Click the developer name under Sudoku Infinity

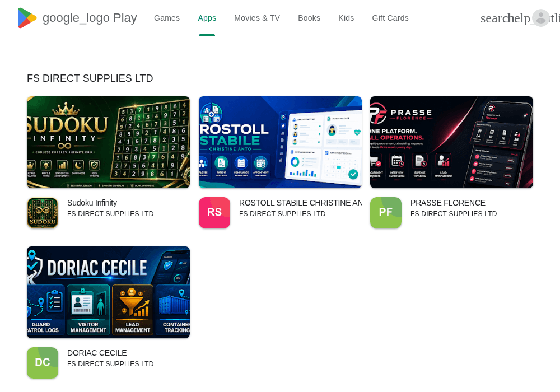[110, 214]
